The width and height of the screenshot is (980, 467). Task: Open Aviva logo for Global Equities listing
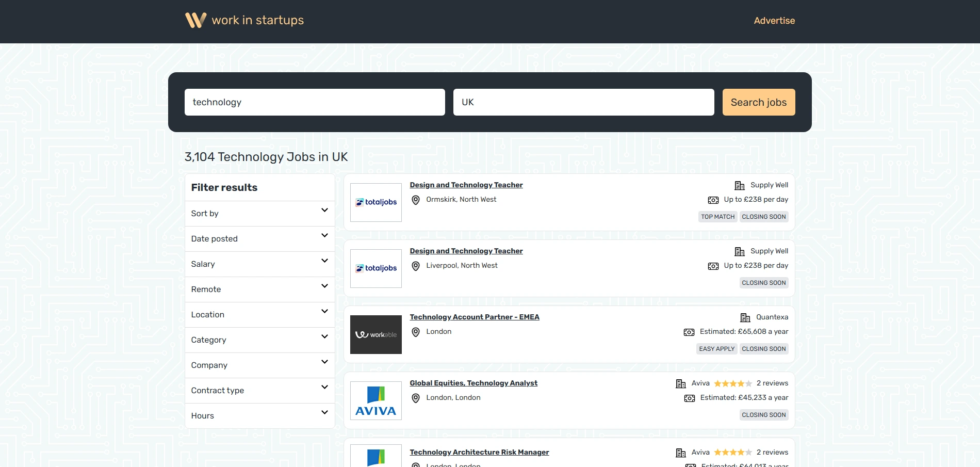point(376,400)
